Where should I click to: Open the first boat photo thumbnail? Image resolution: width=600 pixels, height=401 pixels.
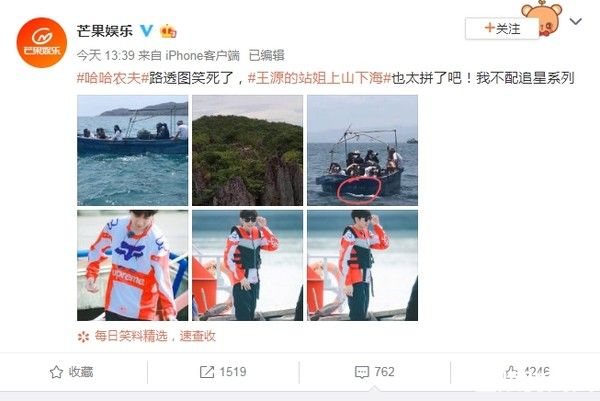[132, 150]
